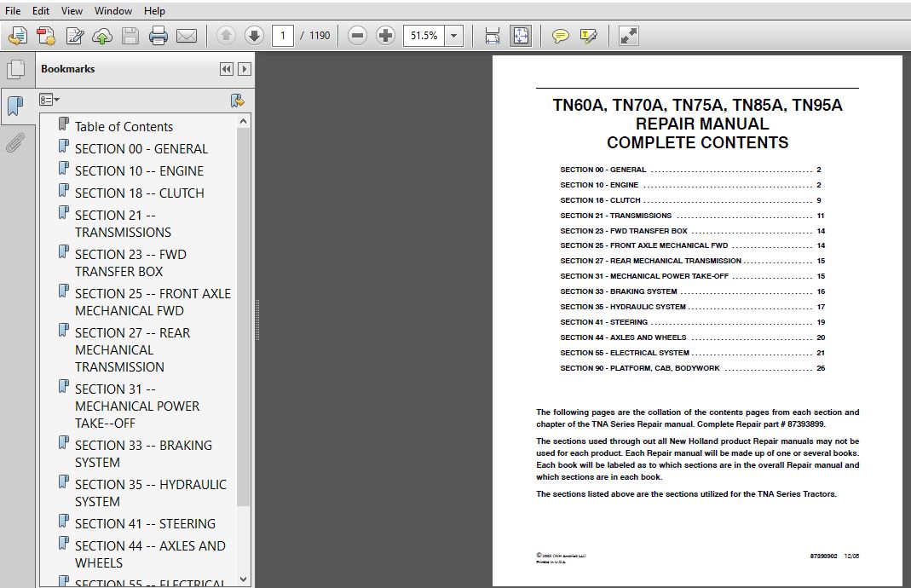Click the total page count 1190
The height and width of the screenshot is (588, 911).
coord(320,36)
